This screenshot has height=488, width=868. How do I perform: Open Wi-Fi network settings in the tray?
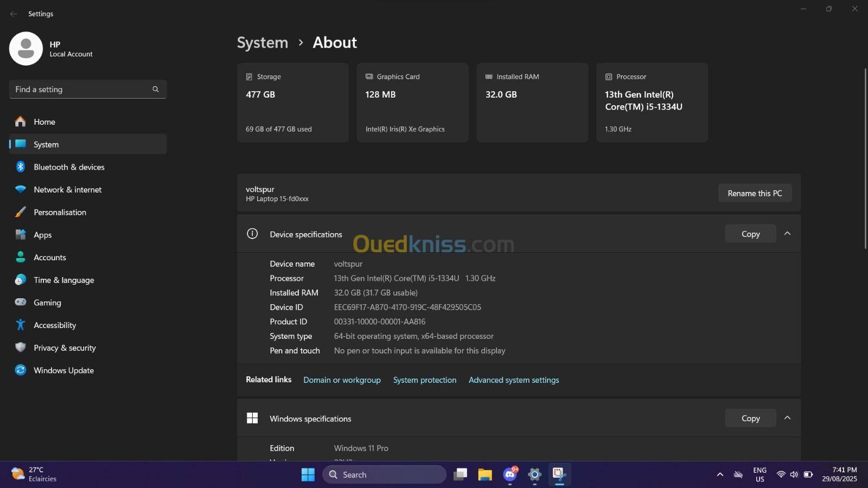781,475
